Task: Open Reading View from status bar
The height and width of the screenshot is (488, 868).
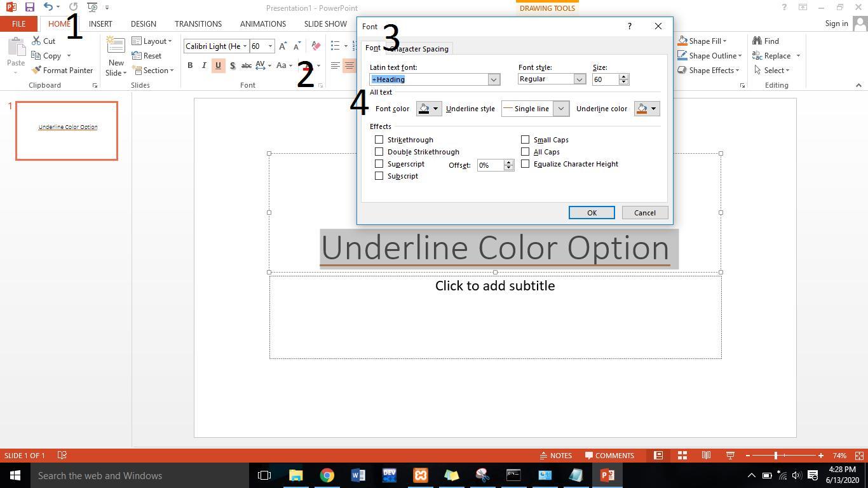Action: pos(706,456)
